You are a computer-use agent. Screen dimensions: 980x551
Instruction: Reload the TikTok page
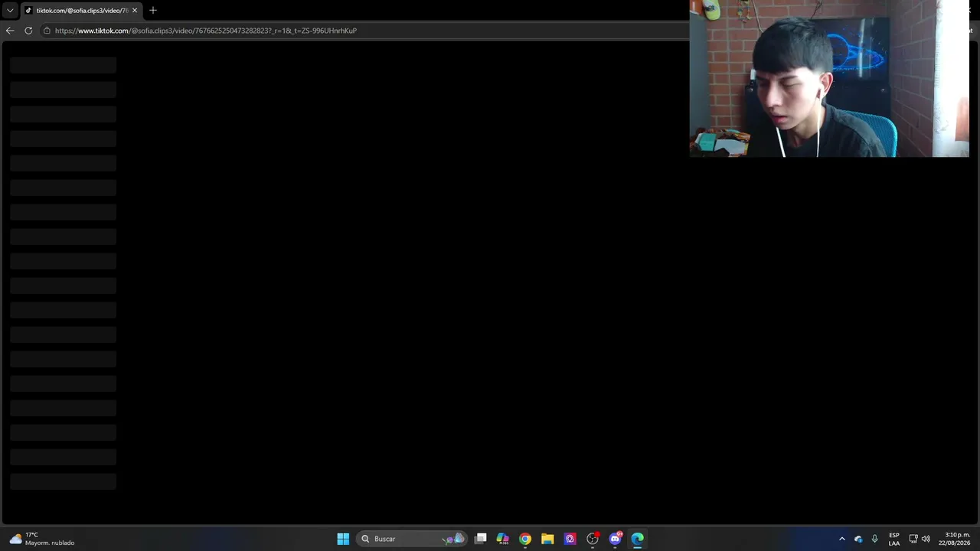point(28,31)
